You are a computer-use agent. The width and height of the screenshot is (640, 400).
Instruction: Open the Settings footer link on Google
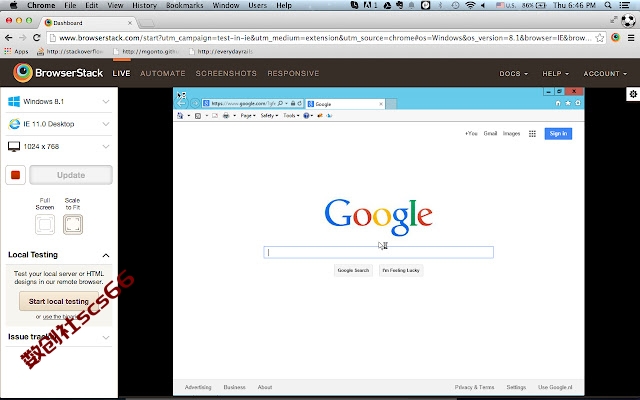click(x=516, y=387)
